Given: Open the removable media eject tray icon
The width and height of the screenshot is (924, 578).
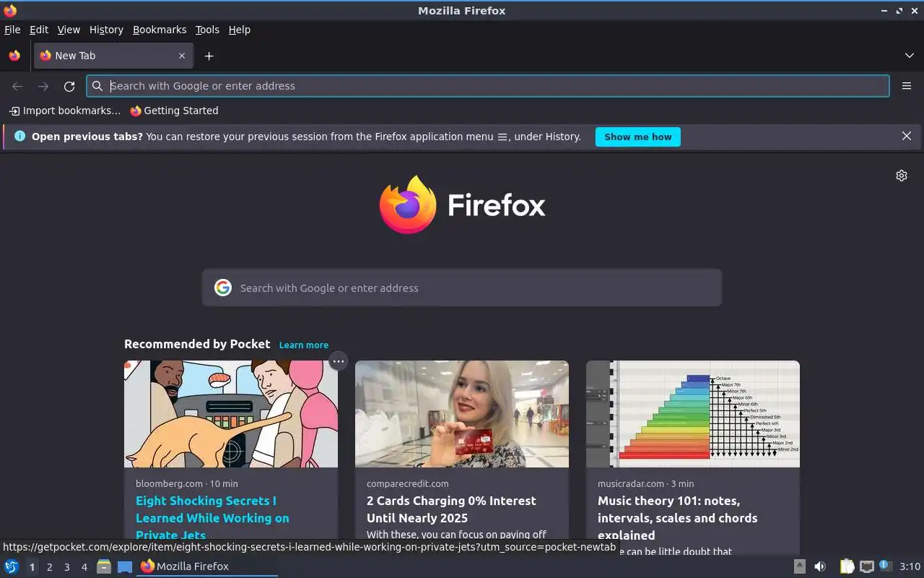Looking at the screenshot, I should coord(799,566).
